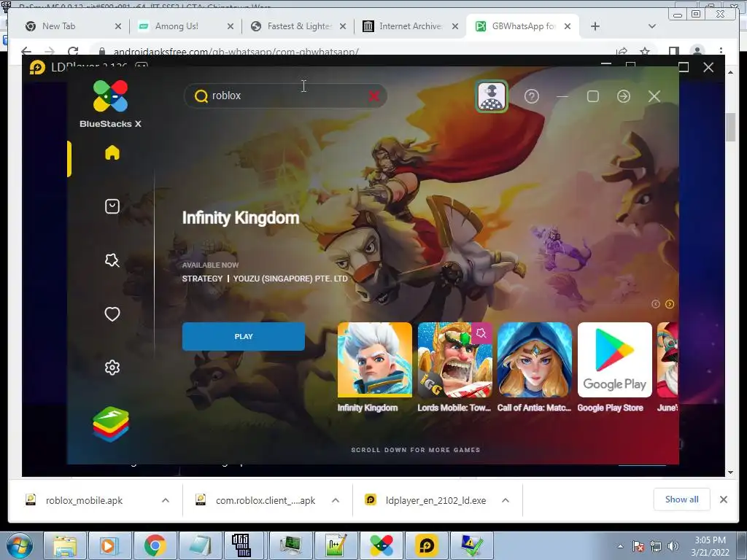The width and height of the screenshot is (747, 560).
Task: Click the arrow-in-circle icon in BlueStacks header
Action: pos(624,97)
